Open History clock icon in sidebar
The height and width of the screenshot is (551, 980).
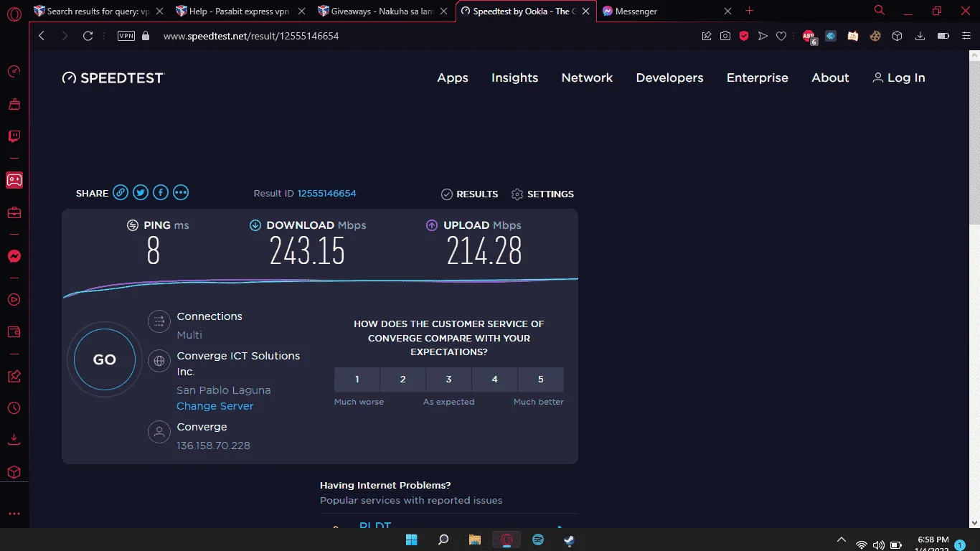pos(14,408)
